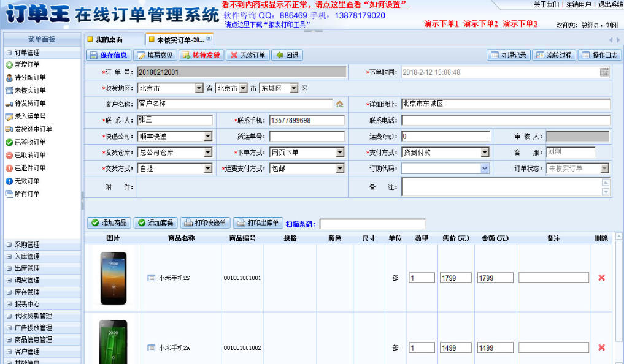Click the 保存信息 save icon

tap(93, 55)
